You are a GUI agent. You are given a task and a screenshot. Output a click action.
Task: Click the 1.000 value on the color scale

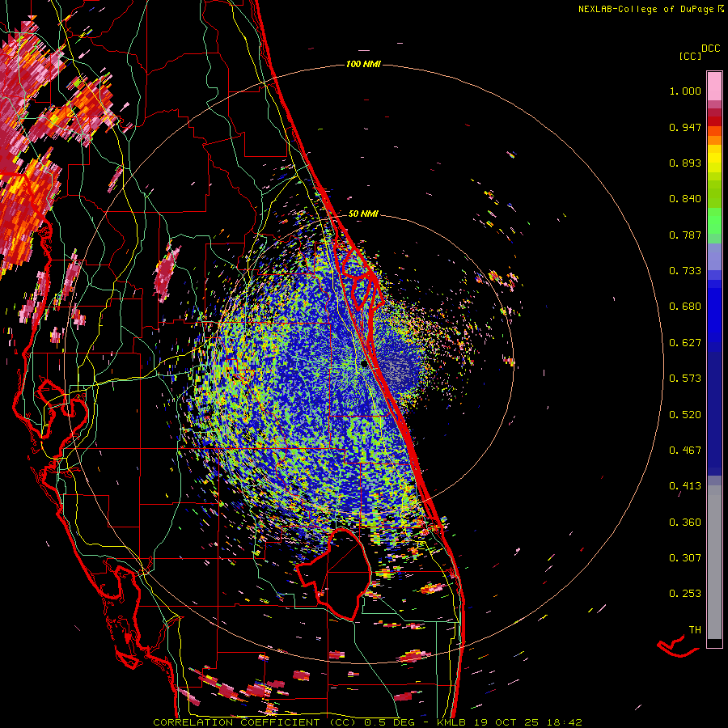685,91
